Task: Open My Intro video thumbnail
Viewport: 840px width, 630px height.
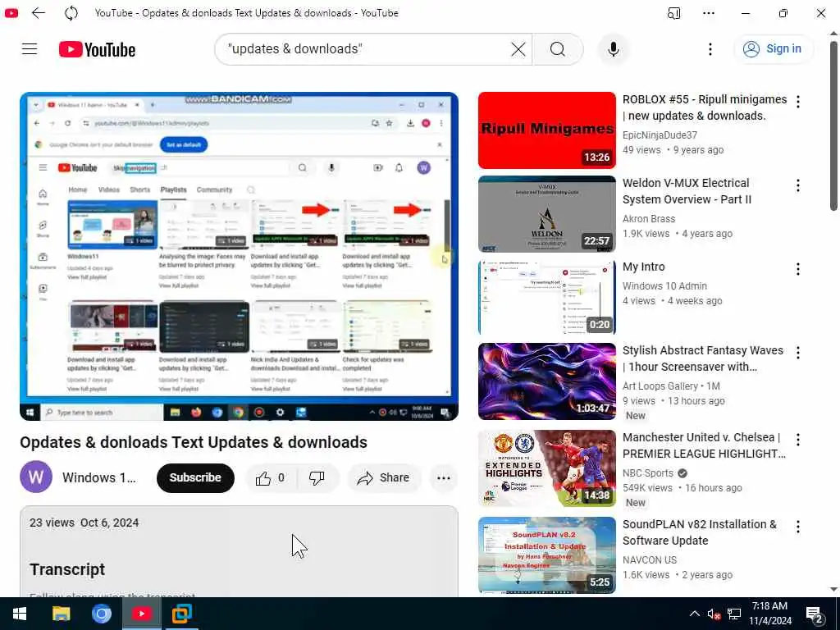Action: point(547,297)
